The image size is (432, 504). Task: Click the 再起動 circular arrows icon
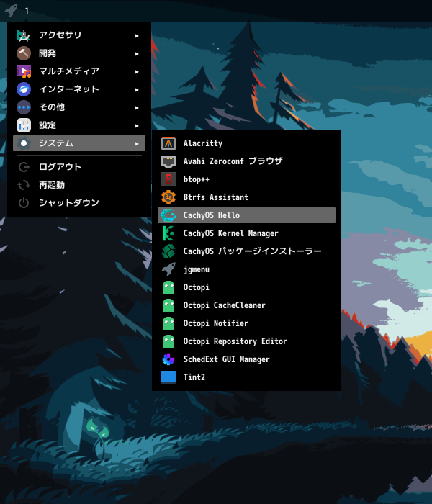pos(24,185)
